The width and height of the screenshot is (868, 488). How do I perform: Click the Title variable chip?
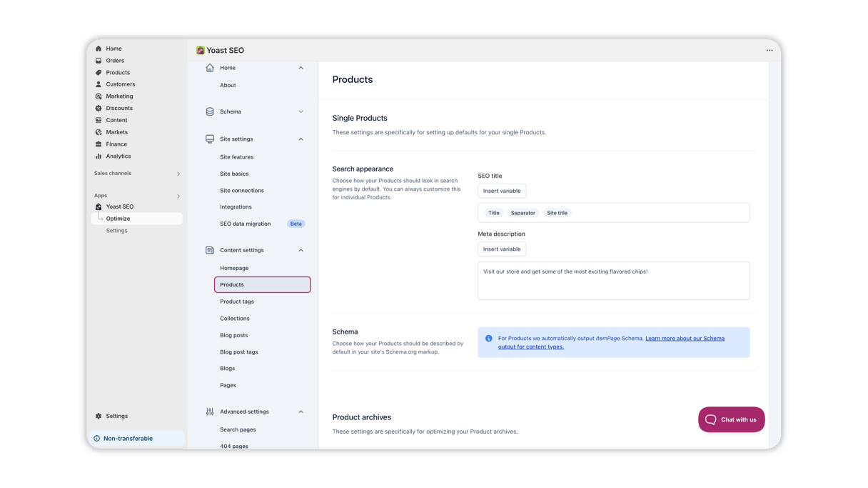coord(494,213)
